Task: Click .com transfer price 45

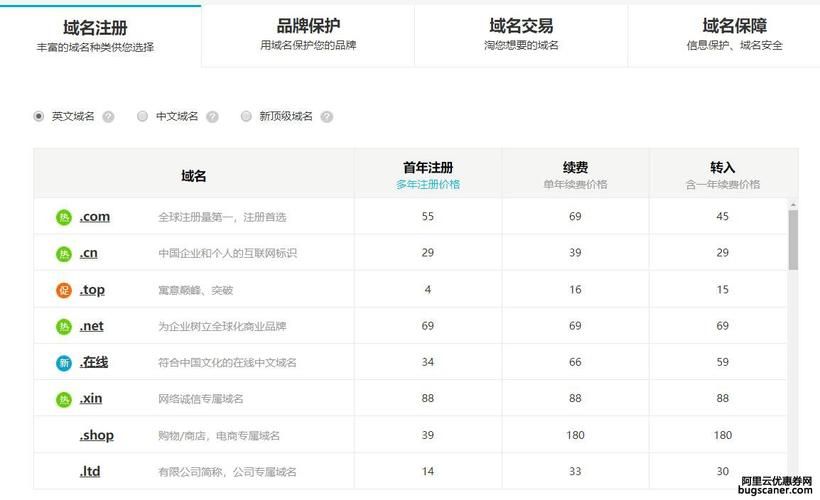Action: click(x=723, y=217)
